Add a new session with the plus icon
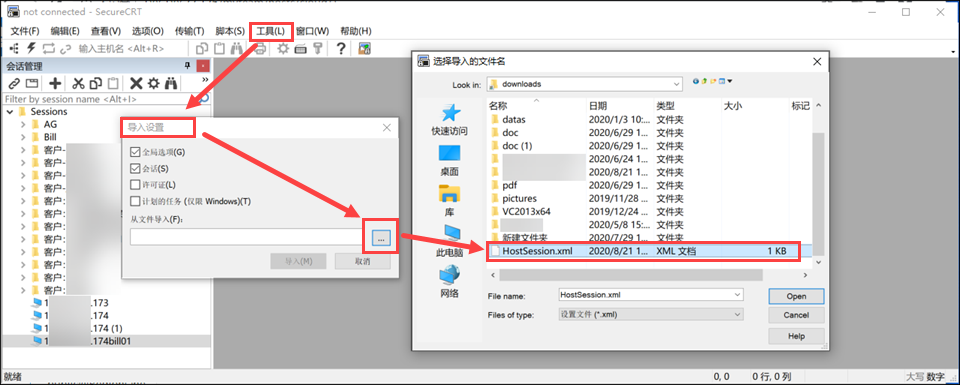Image resolution: width=960 pixels, height=385 pixels. 55,83
